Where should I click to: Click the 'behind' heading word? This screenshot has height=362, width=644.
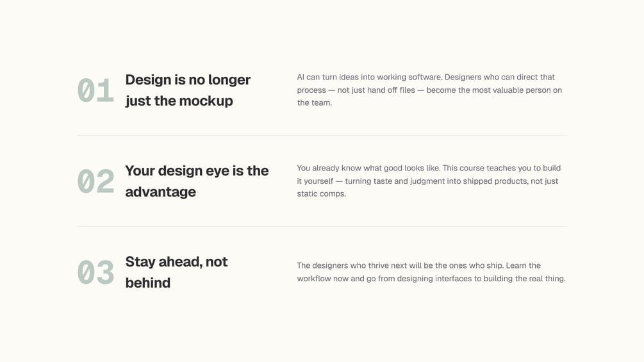click(x=148, y=283)
